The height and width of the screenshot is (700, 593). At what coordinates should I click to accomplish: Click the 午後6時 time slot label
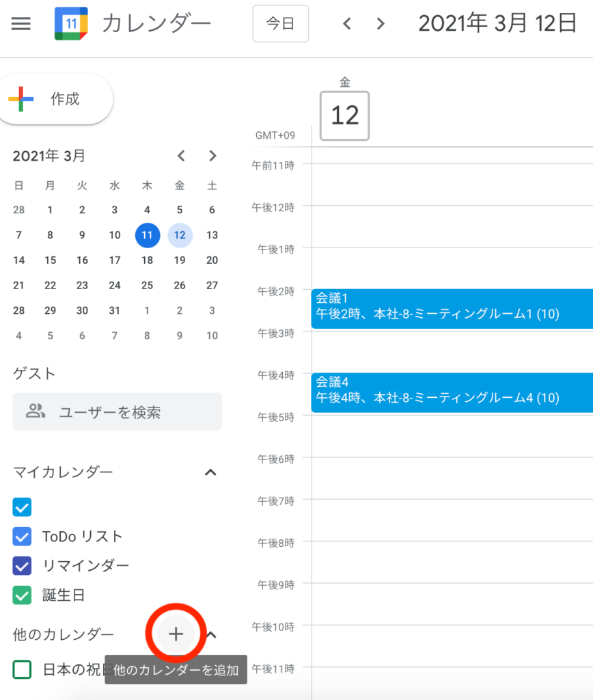[x=276, y=459]
